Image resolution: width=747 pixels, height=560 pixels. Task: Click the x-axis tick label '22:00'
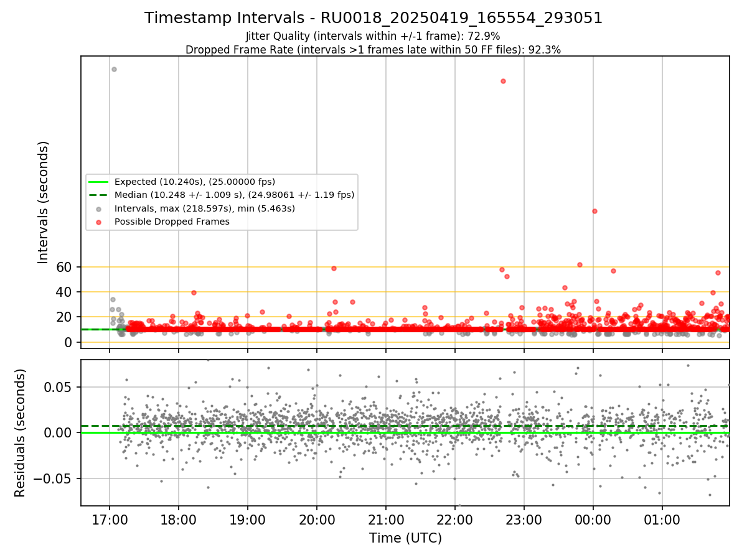tap(455, 520)
